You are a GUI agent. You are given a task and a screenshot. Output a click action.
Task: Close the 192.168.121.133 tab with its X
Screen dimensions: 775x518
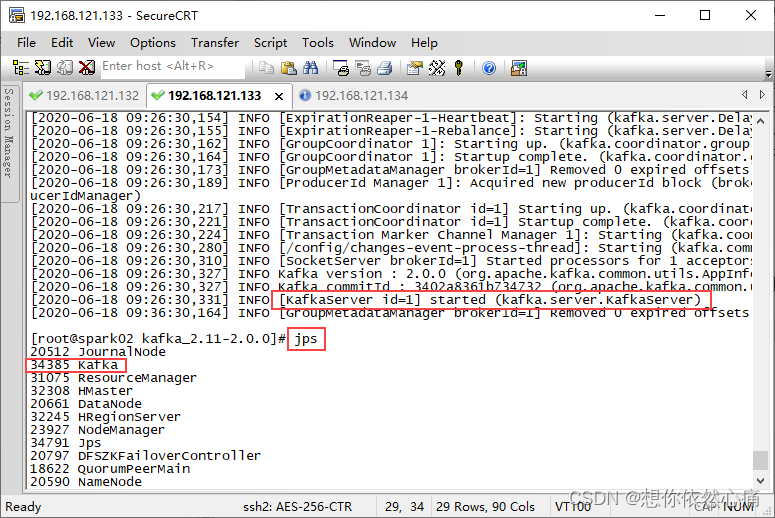[279, 96]
